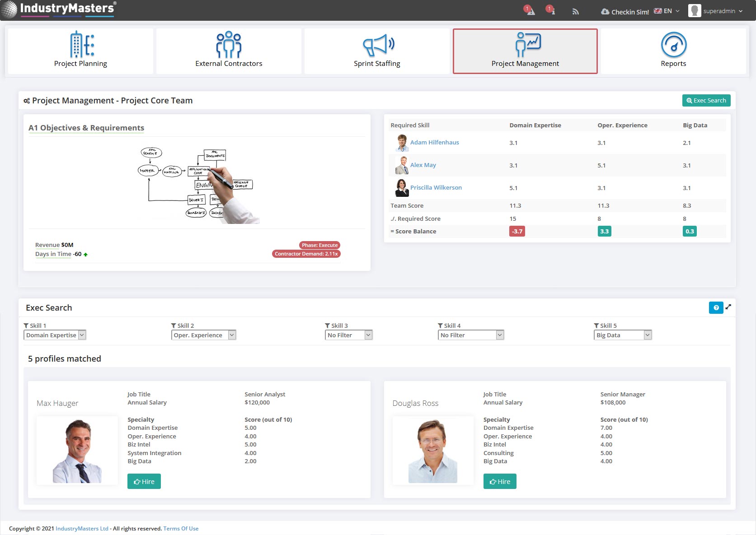Open the EN language selector
This screenshot has height=535, width=756.
667,11
